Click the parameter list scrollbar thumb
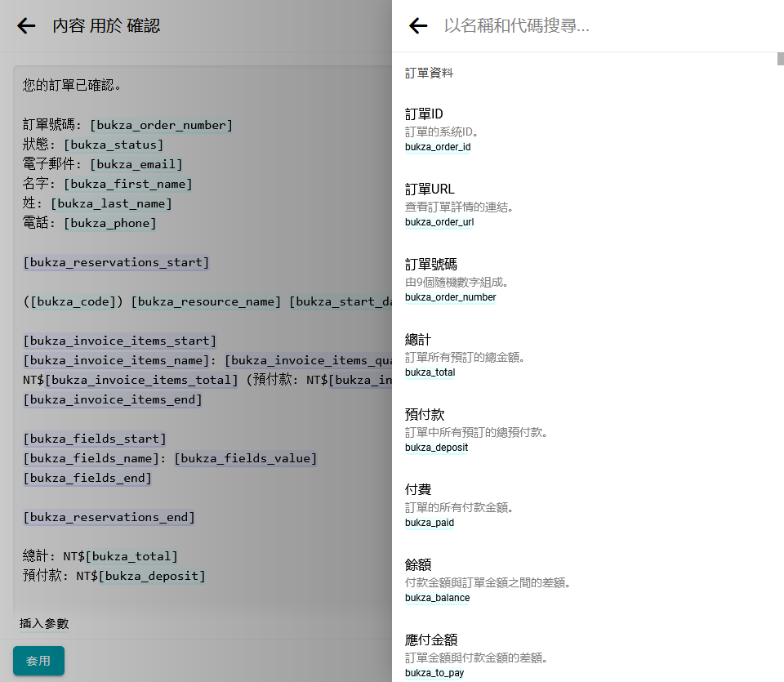 [779, 59]
